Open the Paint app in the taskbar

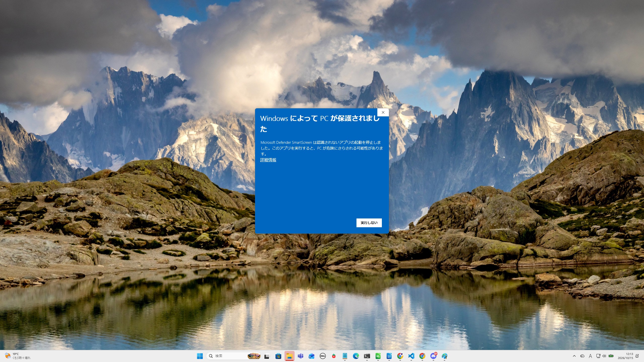445,356
